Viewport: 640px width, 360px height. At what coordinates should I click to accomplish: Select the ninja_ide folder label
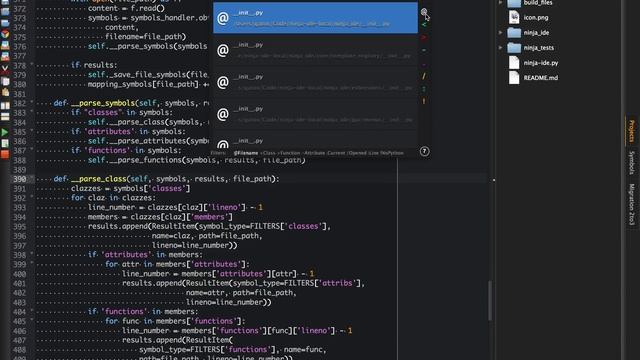click(x=536, y=33)
